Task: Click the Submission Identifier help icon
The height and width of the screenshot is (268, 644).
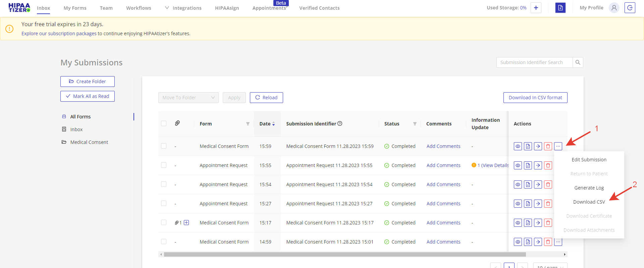Action: pyautogui.click(x=340, y=123)
